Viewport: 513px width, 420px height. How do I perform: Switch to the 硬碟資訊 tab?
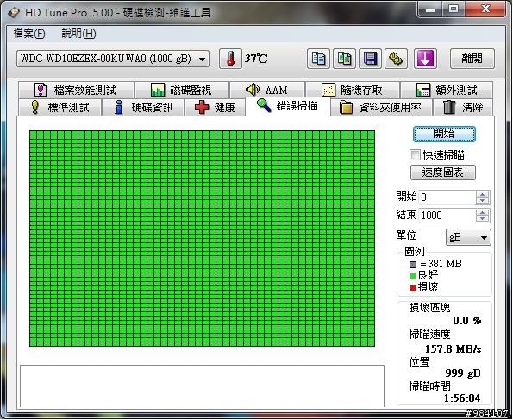tap(143, 108)
